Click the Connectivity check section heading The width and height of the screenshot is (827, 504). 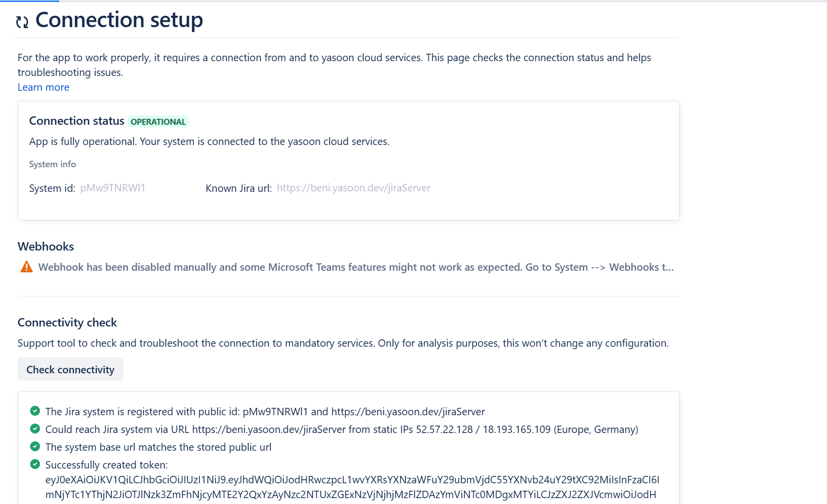pyautogui.click(x=67, y=323)
